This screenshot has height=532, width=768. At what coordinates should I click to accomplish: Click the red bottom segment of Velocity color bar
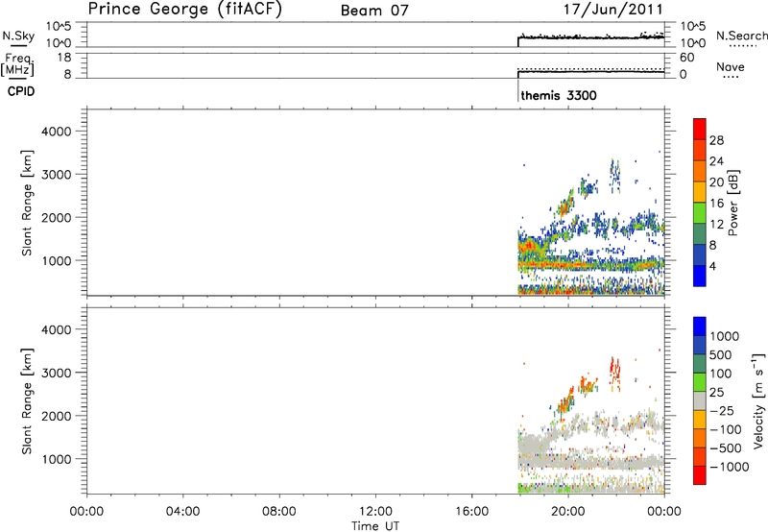(x=700, y=475)
